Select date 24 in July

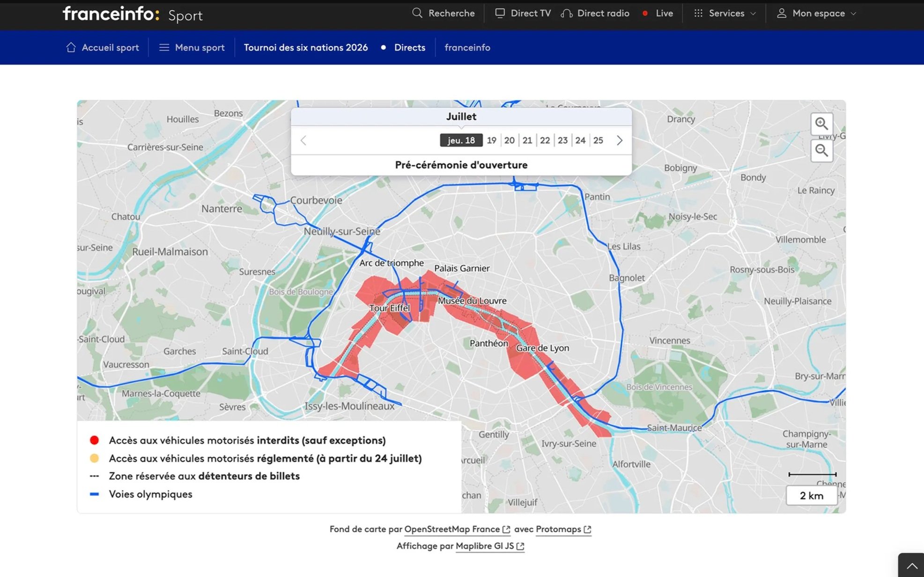[x=581, y=140]
